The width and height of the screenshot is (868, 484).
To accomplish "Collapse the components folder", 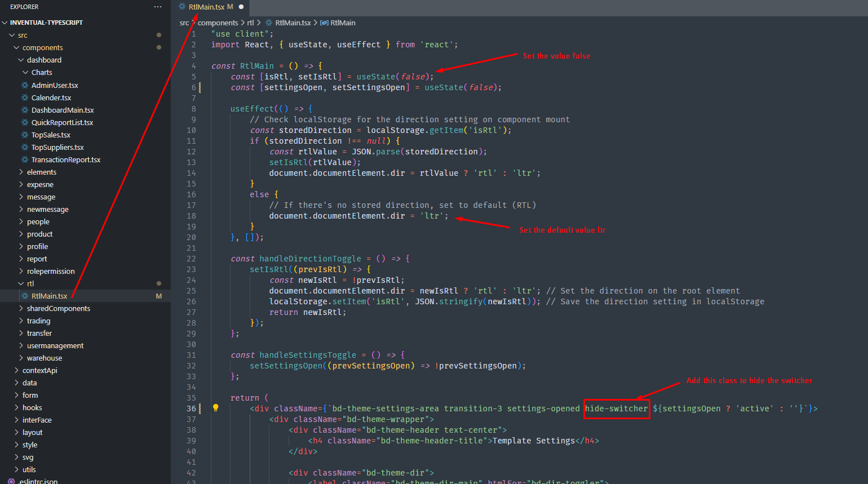I will click(16, 47).
